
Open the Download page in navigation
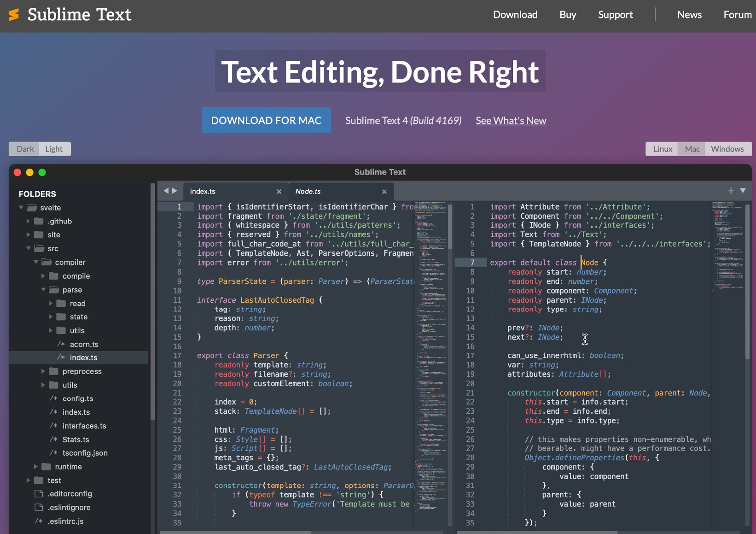coord(515,15)
